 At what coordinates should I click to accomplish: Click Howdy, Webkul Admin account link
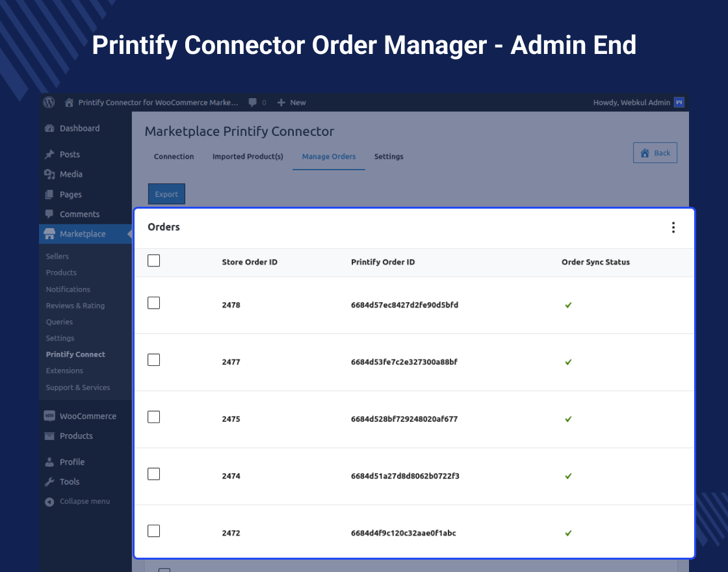point(631,103)
